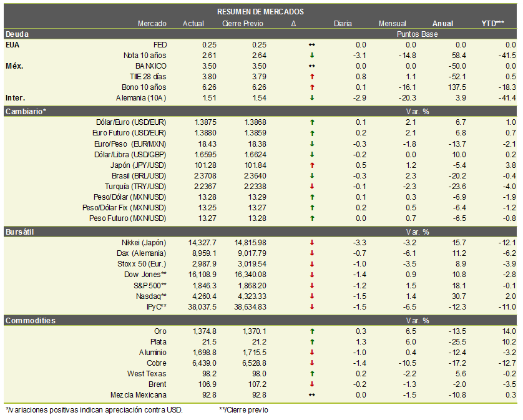Select the Diaria column header

click(x=343, y=24)
